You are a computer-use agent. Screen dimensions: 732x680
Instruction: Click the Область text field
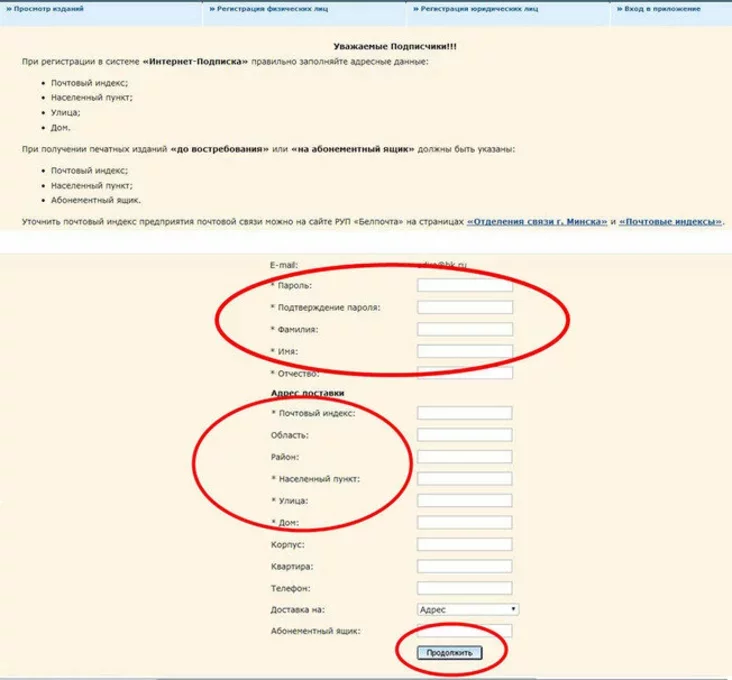click(465, 435)
